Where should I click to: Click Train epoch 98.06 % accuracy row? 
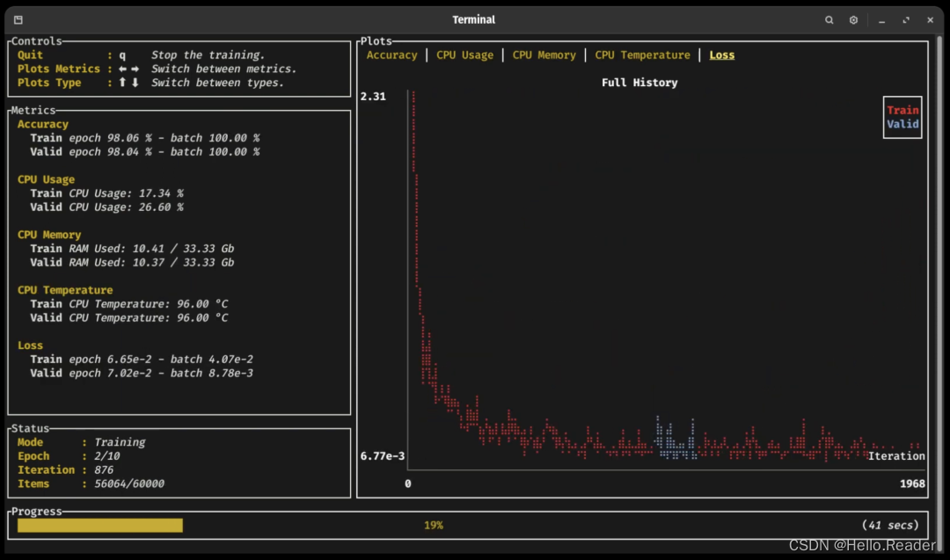tap(145, 138)
